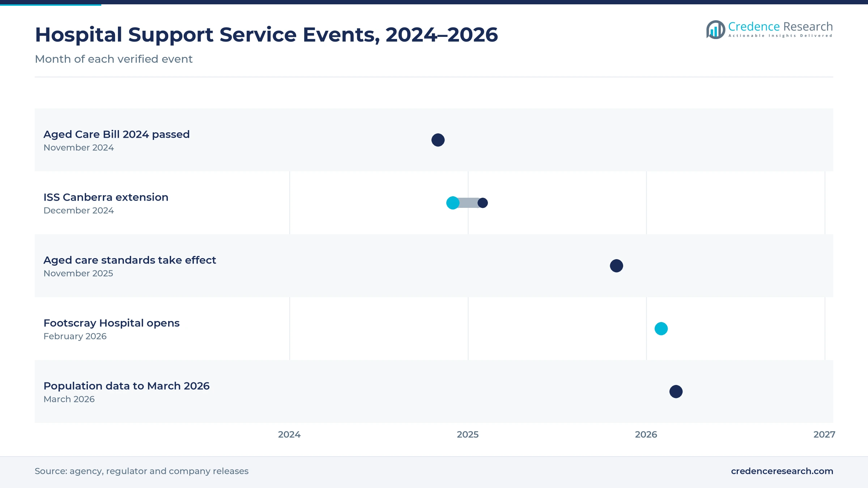The image size is (868, 488).
Task: Click the Actionable Insights Delivered tagline
Action: (780, 36)
